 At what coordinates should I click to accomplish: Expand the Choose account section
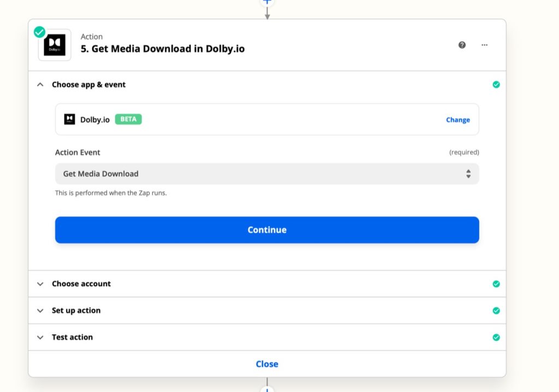40,284
